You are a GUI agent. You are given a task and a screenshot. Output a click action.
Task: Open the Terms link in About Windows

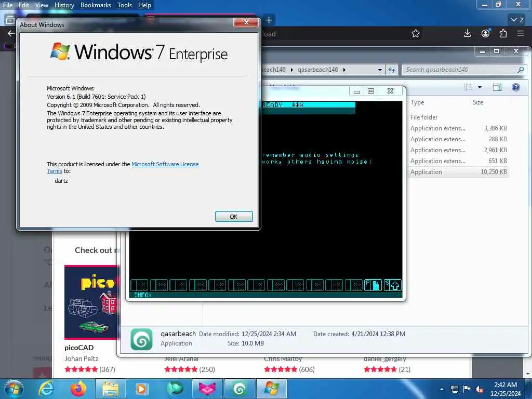[54, 171]
